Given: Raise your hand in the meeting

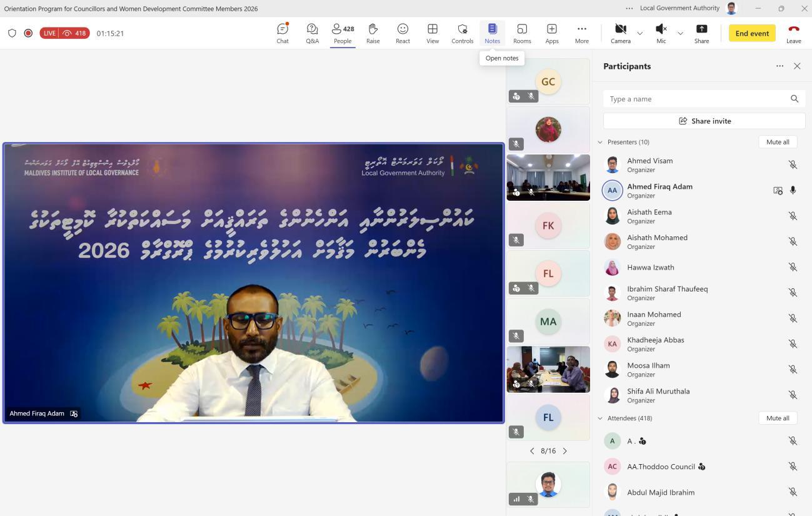Looking at the screenshot, I should pyautogui.click(x=373, y=33).
